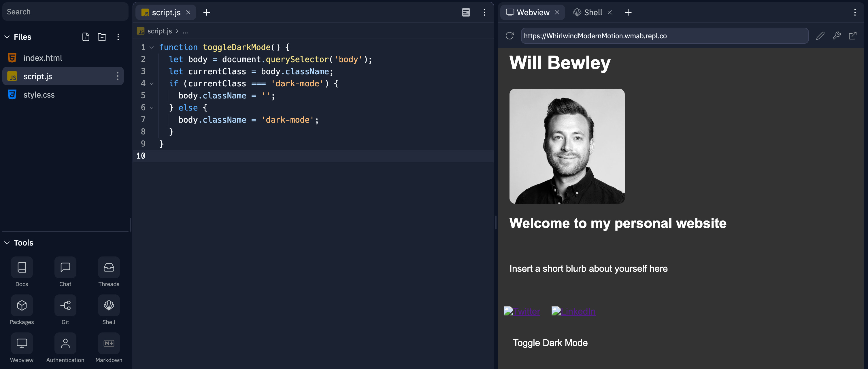868x369 pixels.
Task: Follow the LinkedIn link in webview
Action: [573, 311]
